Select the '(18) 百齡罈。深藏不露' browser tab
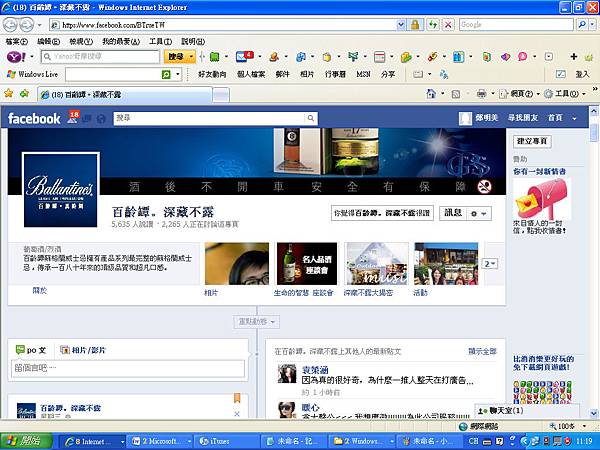Viewport: 600px width, 450px height. (125, 95)
